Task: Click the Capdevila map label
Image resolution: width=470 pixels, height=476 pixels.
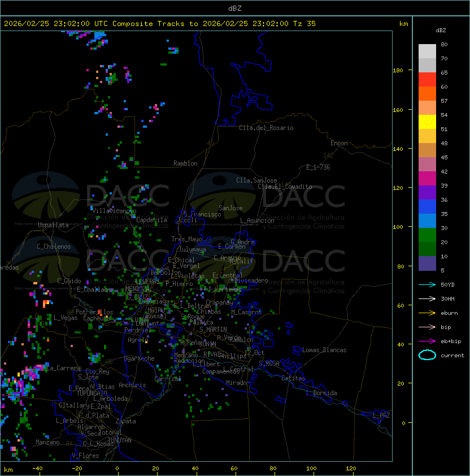Action: [x=152, y=220]
